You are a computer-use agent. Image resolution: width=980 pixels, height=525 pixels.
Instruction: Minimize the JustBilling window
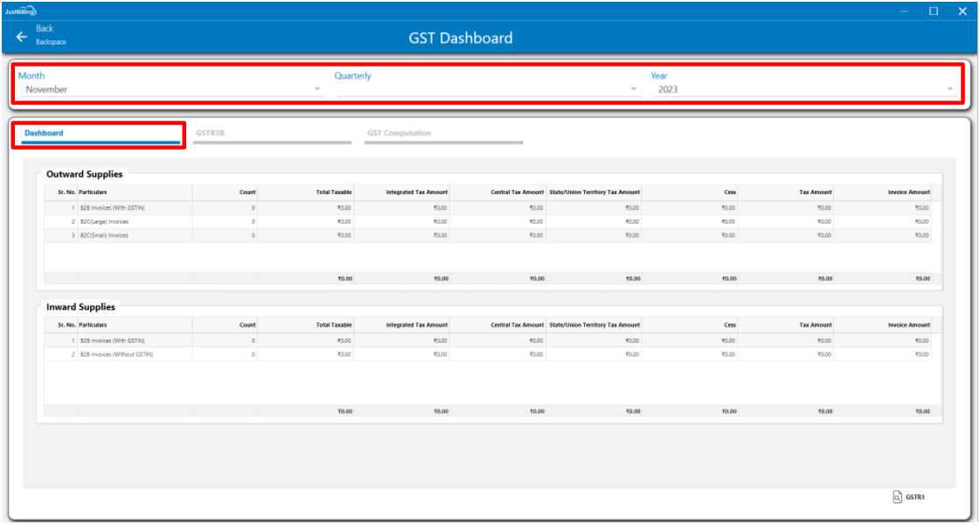[x=905, y=10]
